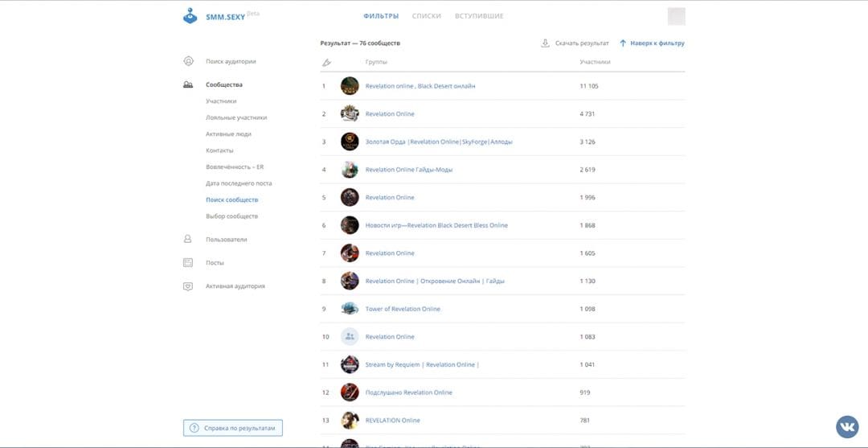
Task: Click avatar of Золотая Орда group
Action: click(x=350, y=142)
